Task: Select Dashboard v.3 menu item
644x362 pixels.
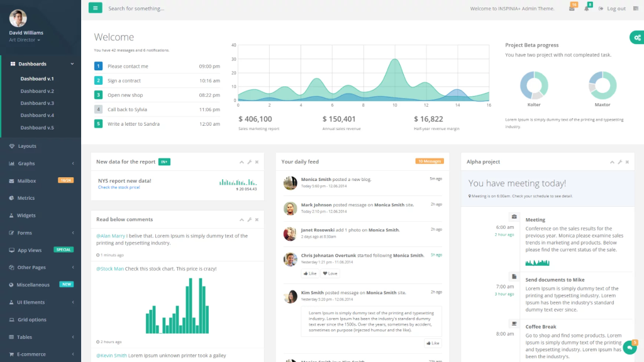Action: click(37, 103)
